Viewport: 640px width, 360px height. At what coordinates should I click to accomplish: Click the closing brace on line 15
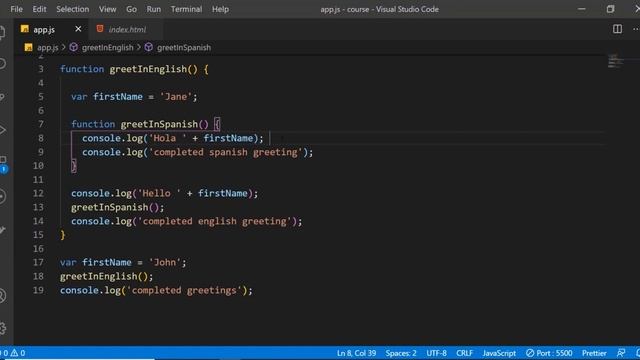63,235
